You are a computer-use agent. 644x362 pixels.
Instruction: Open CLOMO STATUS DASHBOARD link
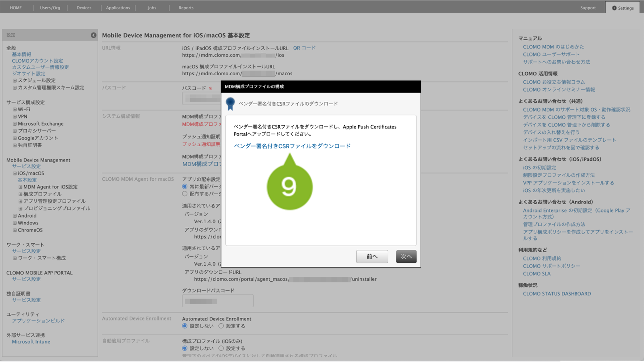click(557, 294)
